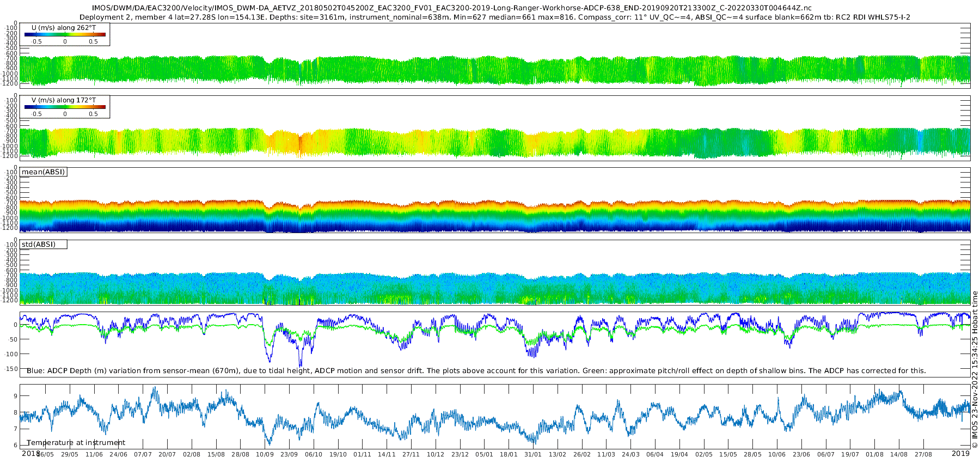Select the 14/08 date tick
This screenshot has width=980, height=463.
(x=899, y=454)
